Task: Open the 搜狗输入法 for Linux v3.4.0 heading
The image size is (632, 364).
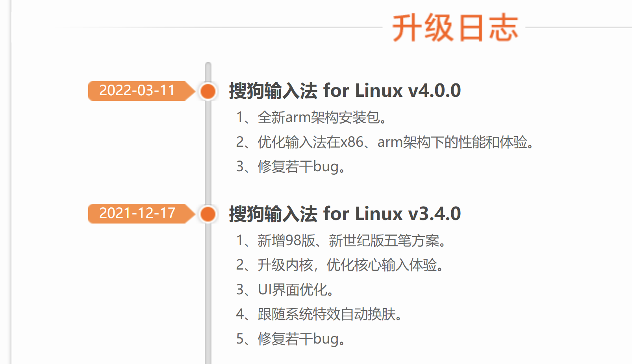Action: tap(345, 214)
